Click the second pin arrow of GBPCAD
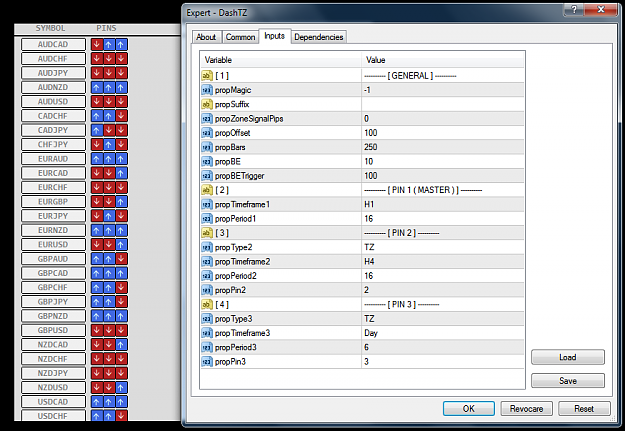625x431 pixels. (109, 273)
